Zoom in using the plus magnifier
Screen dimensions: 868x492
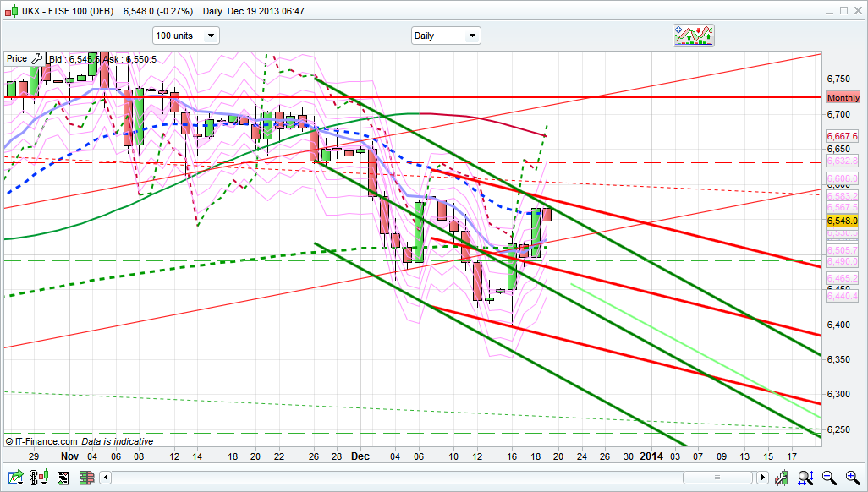[x=851, y=478]
